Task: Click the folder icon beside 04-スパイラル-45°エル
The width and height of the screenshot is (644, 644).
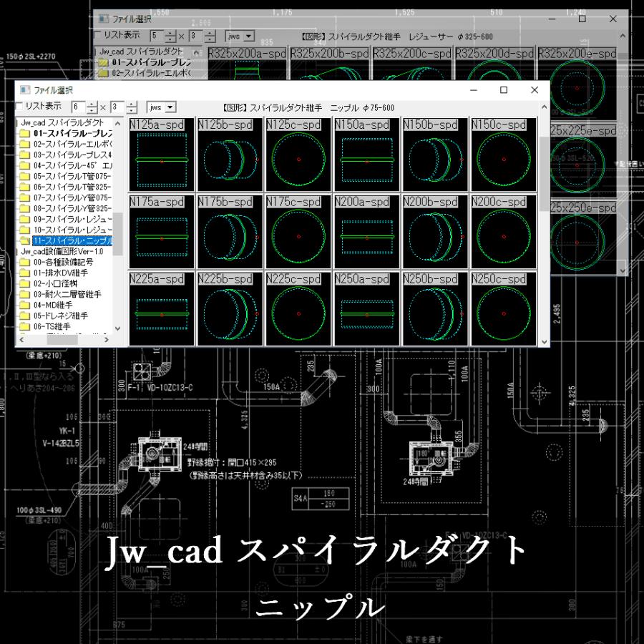Action: (x=25, y=166)
